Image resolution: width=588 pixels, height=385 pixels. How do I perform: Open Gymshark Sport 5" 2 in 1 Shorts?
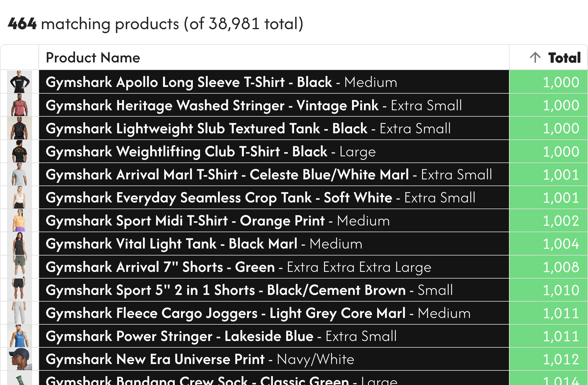click(249, 290)
